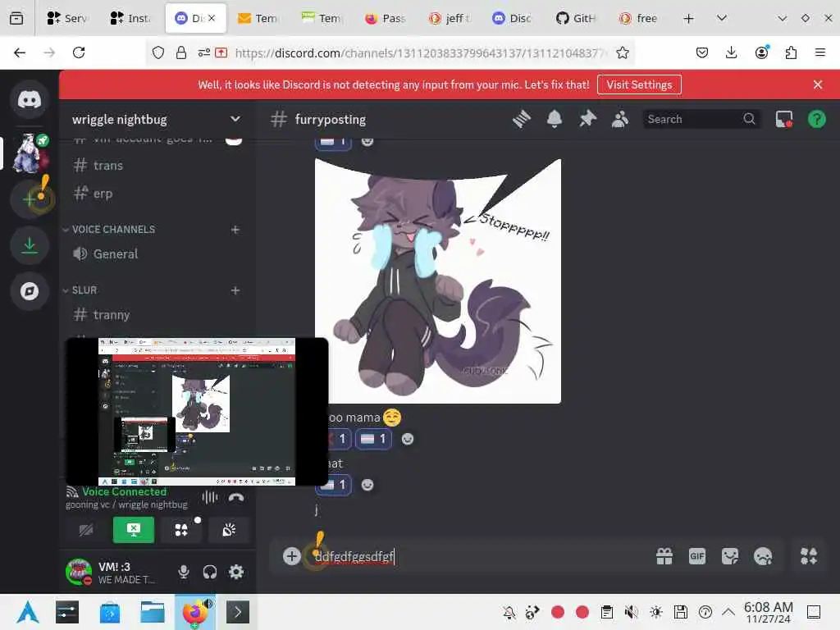Click the Voice Connected status text
Viewport: 840px width, 630px height.
pos(125,492)
